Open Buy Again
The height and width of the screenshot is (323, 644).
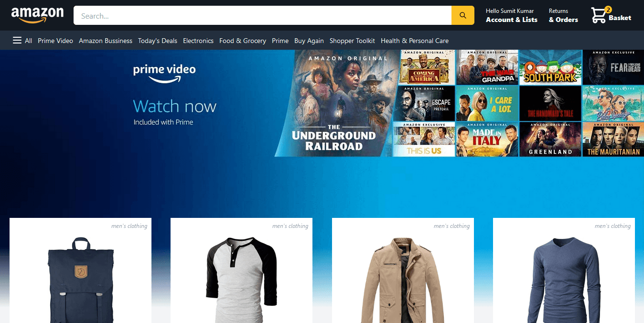tap(309, 41)
